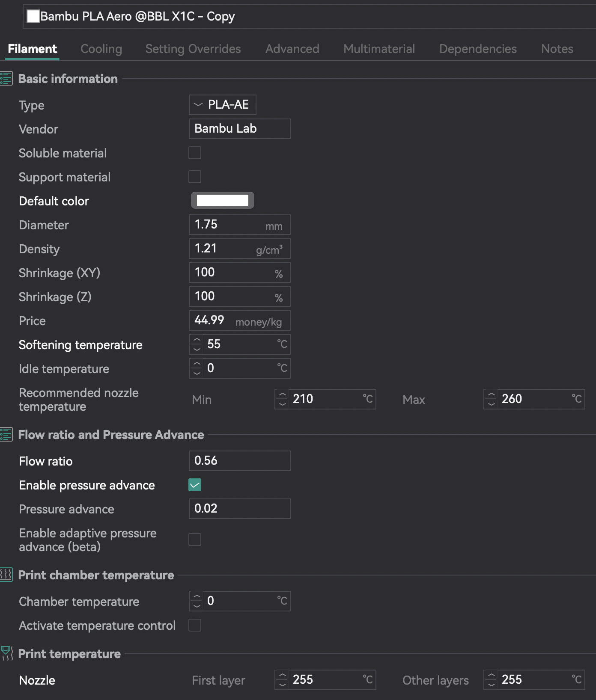This screenshot has width=596, height=700.
Task: Click the white preset color icon in title
Action: pos(33,16)
